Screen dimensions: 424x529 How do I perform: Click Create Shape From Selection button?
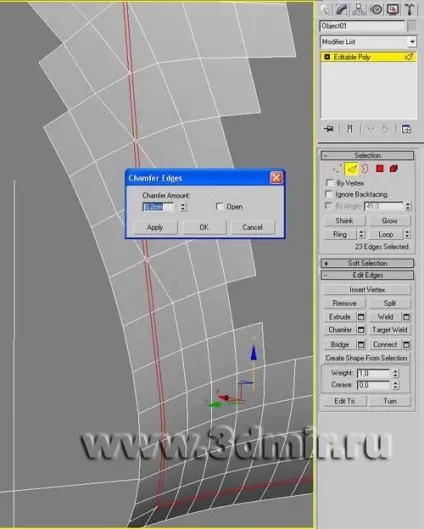click(367, 358)
